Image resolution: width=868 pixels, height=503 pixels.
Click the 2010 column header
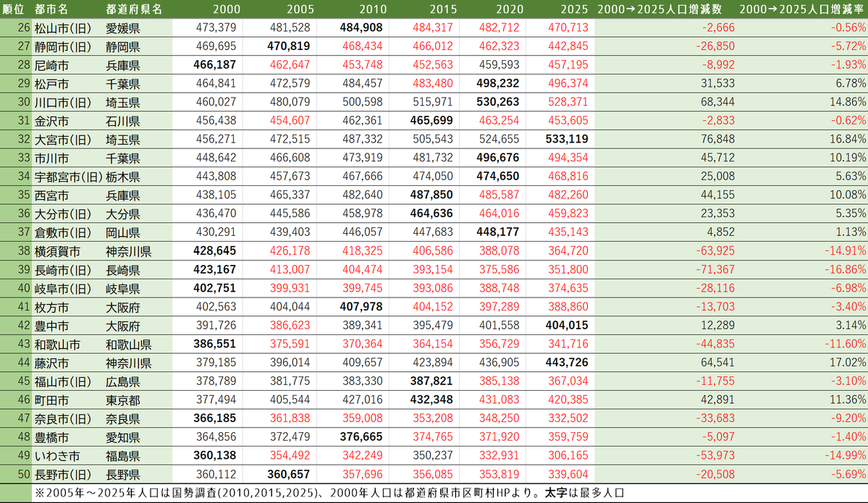point(373,9)
